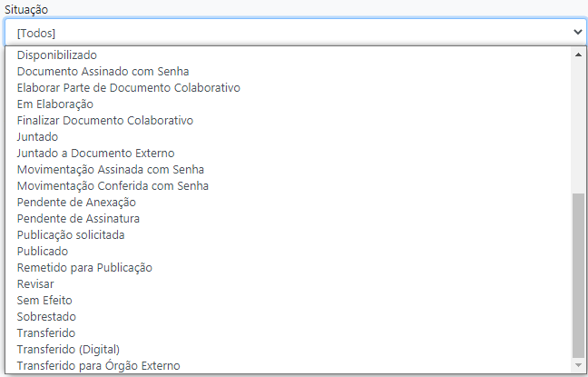
Task: Select the Publicação solicitada option
Action: (x=71, y=235)
